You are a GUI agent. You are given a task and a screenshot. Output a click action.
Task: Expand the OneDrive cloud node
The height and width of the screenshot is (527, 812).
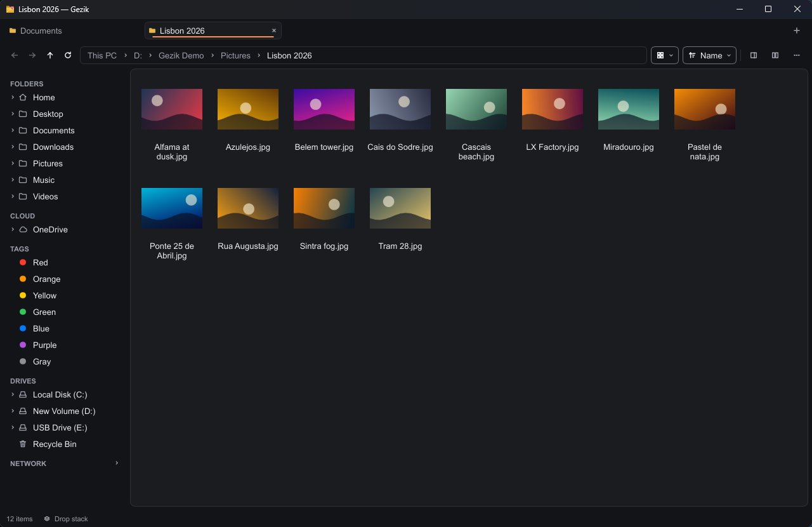coord(13,229)
